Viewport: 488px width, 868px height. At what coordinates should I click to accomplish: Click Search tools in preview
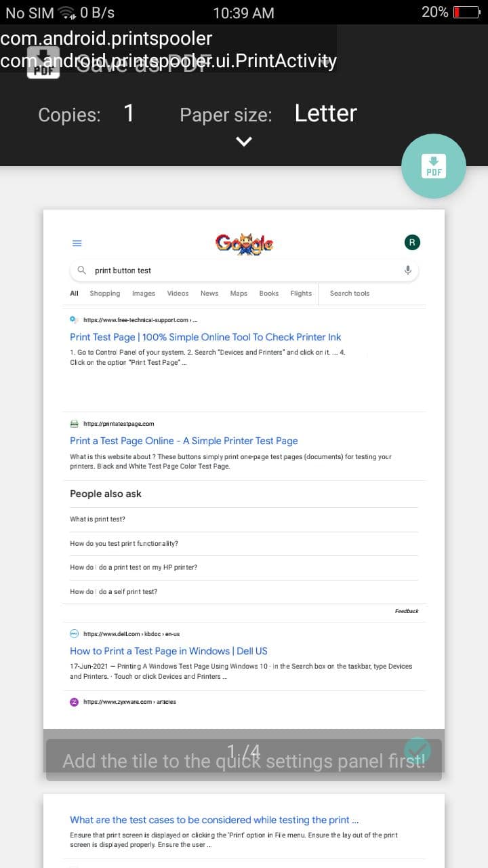tap(350, 294)
